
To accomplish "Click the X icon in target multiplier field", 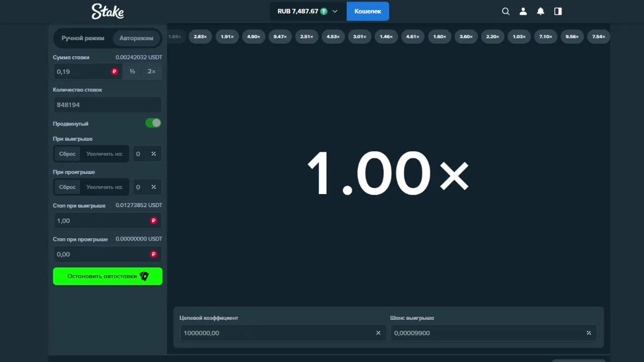I will coord(378,333).
